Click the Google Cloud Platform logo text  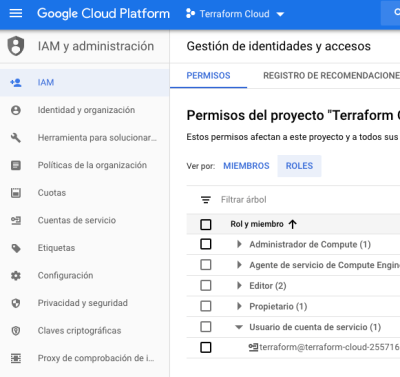103,14
